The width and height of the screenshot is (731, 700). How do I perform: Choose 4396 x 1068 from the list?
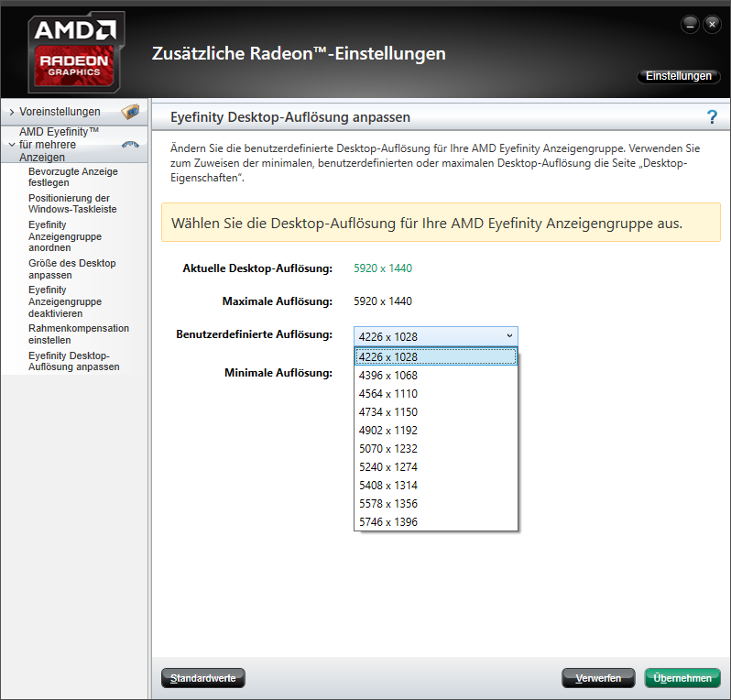[x=436, y=376]
